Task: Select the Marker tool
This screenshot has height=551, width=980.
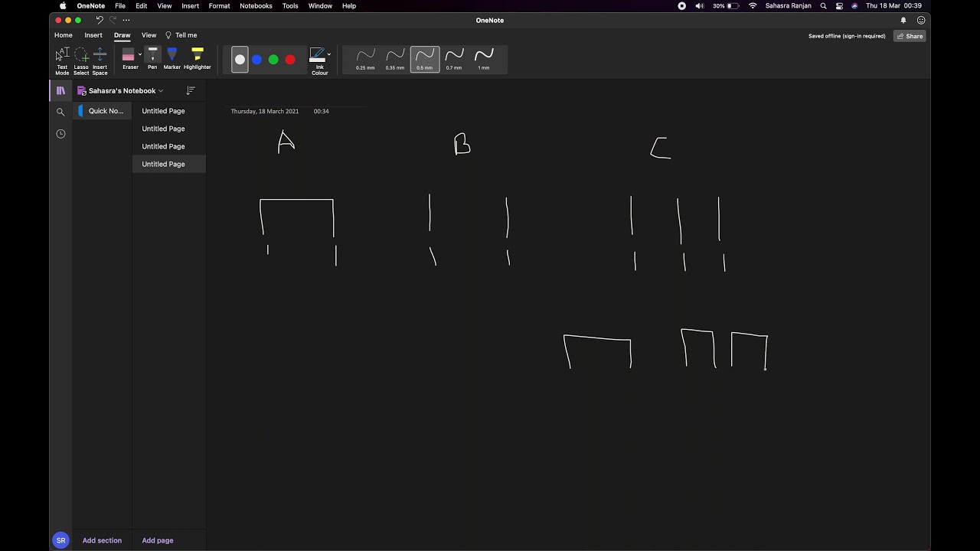Action: click(171, 59)
